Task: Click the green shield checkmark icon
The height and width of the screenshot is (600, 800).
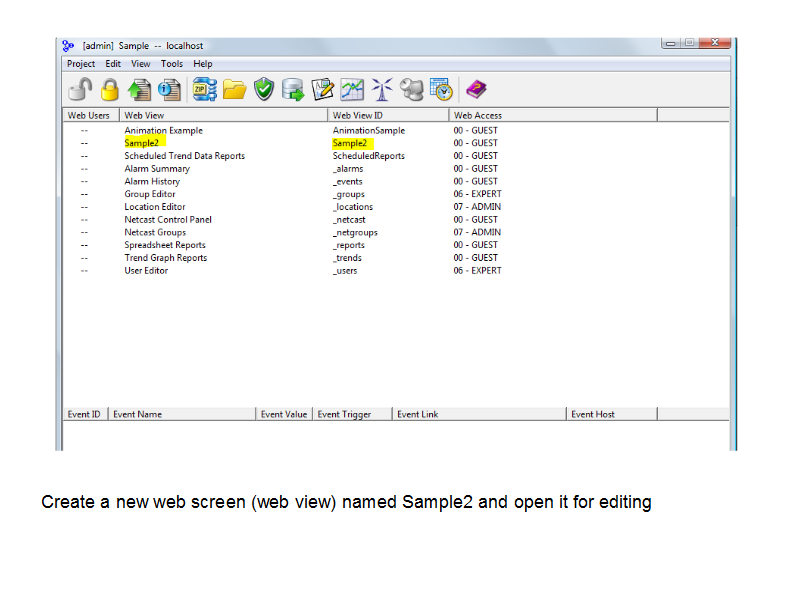Action: (264, 89)
